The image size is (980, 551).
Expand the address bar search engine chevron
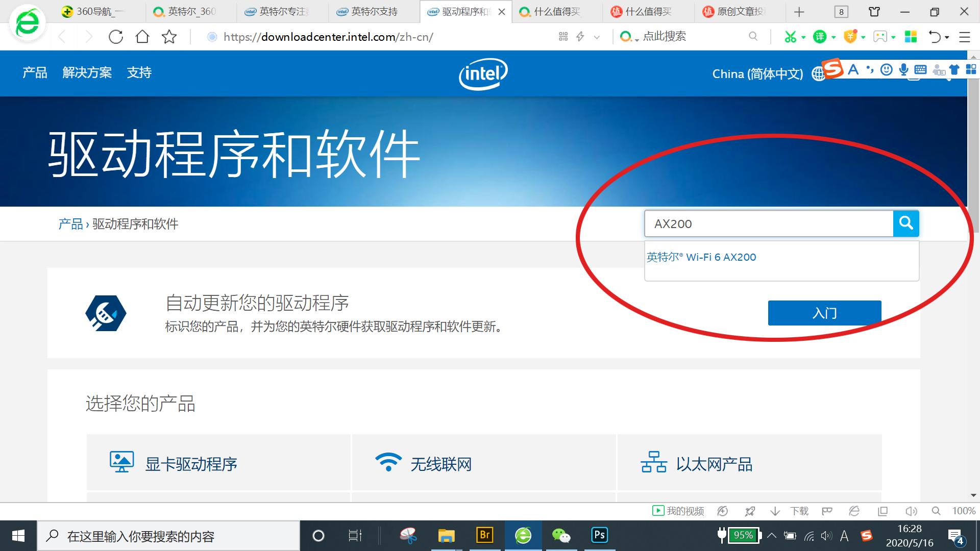[x=597, y=37]
